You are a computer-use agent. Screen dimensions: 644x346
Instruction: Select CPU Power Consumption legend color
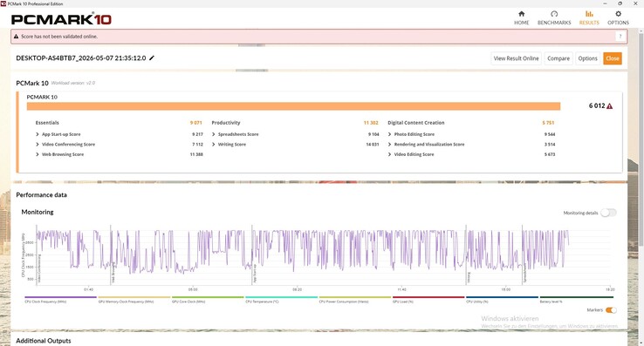[x=355, y=297]
